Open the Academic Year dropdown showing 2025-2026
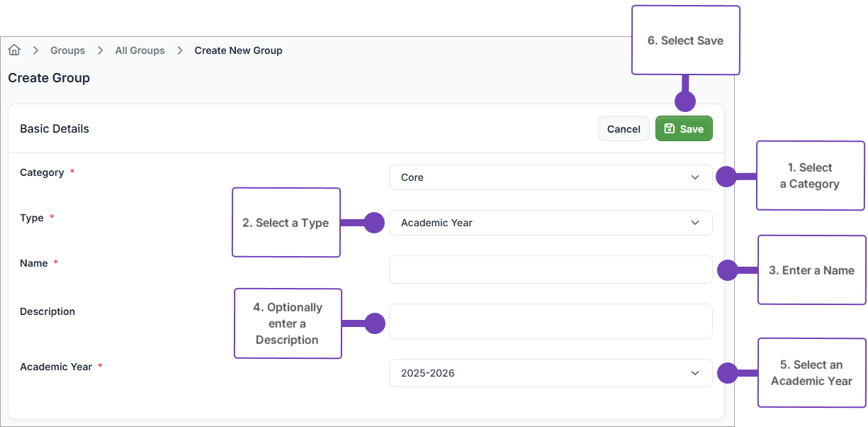 click(550, 373)
